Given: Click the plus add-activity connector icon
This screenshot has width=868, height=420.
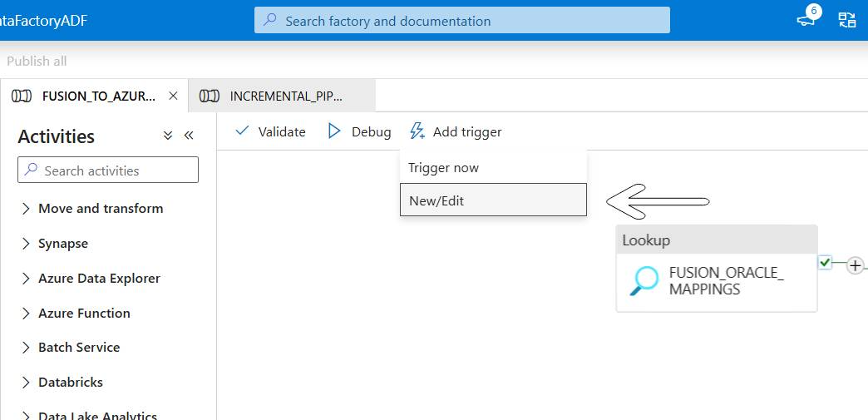Looking at the screenshot, I should 856,266.
